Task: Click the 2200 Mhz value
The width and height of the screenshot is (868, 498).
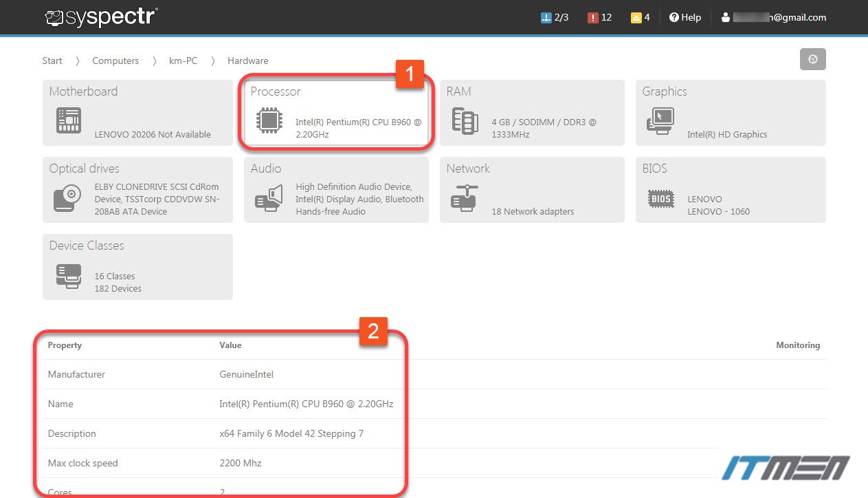Action: click(241, 464)
